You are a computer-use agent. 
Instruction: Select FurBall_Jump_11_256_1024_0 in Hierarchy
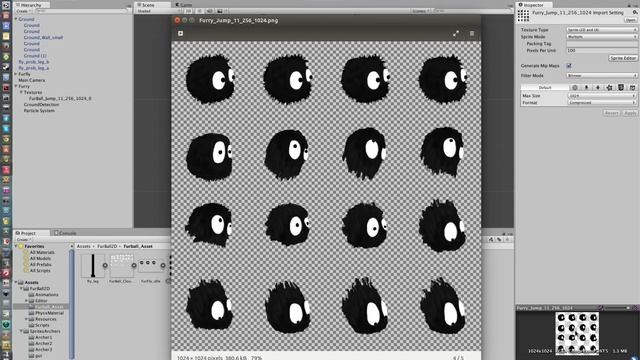[x=60, y=99]
